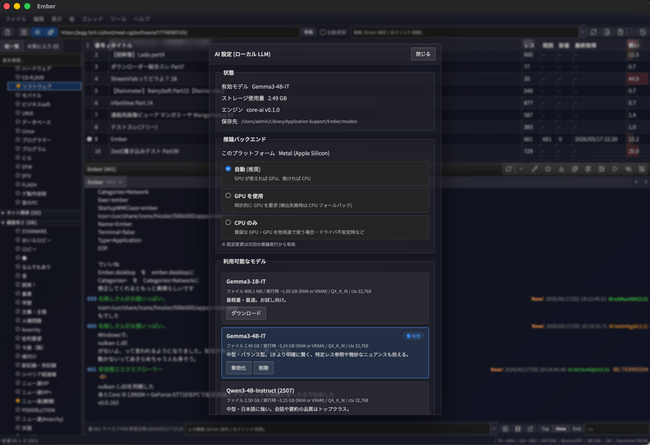
Task: Click the Qwen3-4B-Instruct (2507) model name
Action: coord(260,390)
